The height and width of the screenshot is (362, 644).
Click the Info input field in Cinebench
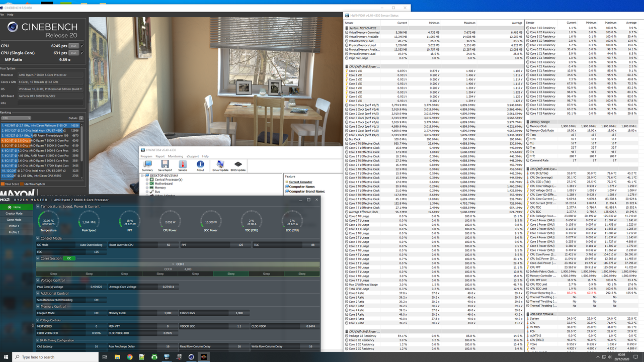51,103
